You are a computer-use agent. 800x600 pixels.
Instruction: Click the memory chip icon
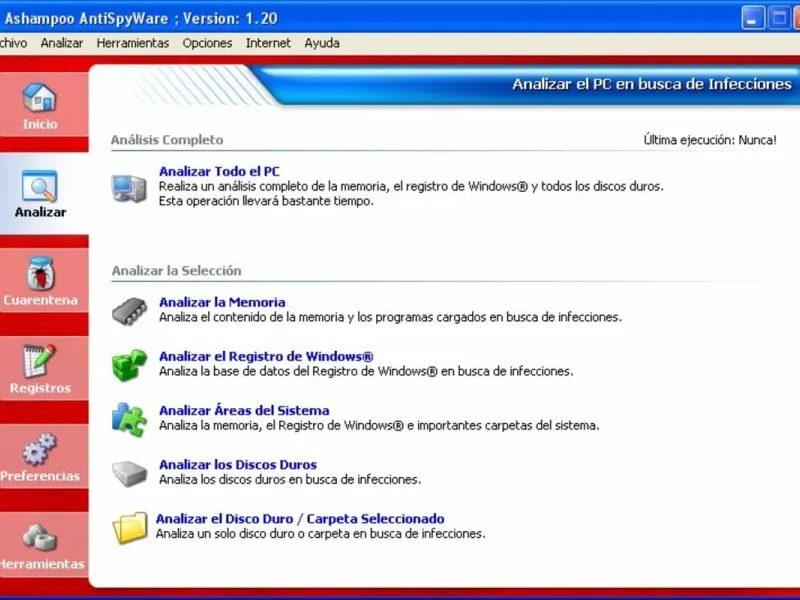point(129,311)
